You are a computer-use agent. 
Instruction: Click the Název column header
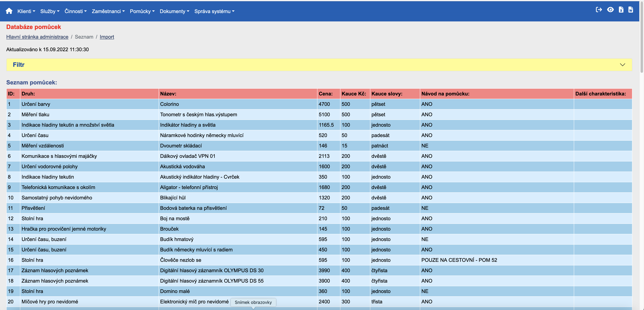click(x=168, y=94)
